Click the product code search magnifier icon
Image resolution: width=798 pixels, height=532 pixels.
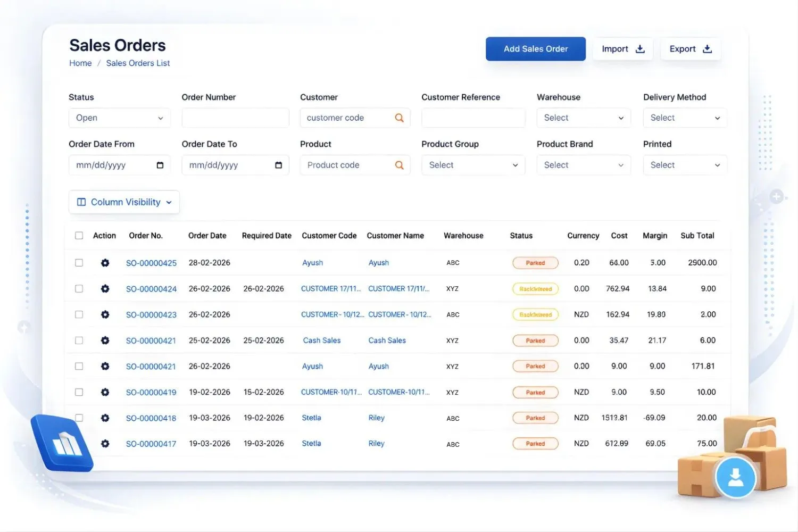tap(399, 165)
